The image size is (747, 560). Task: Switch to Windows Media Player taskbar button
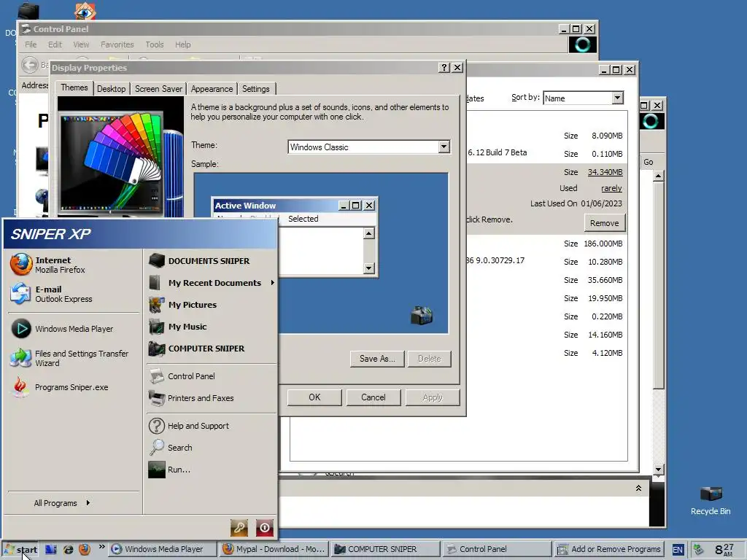[x=163, y=549]
